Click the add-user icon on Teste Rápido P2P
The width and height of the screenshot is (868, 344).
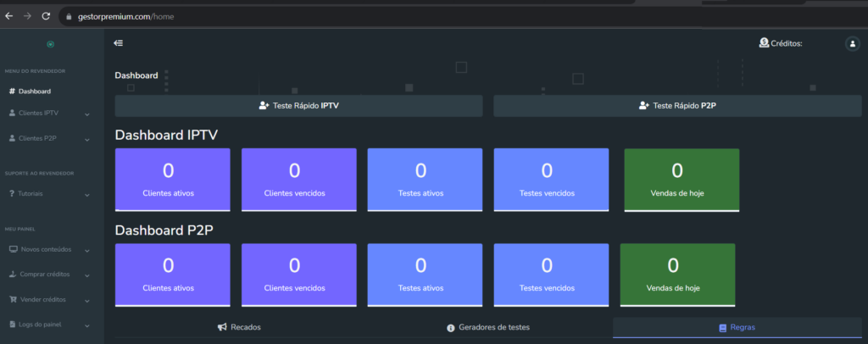(x=644, y=105)
